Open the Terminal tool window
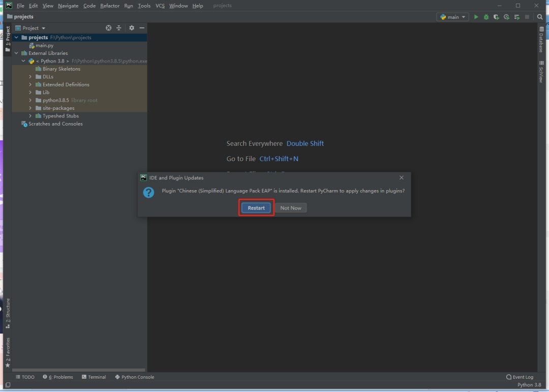 pyautogui.click(x=94, y=377)
